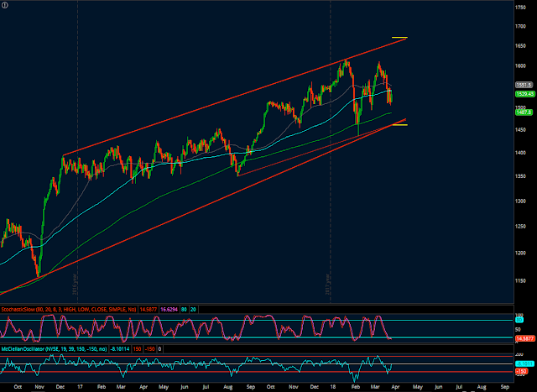
Task: Click the 1700 price axis label
Action: (520, 26)
